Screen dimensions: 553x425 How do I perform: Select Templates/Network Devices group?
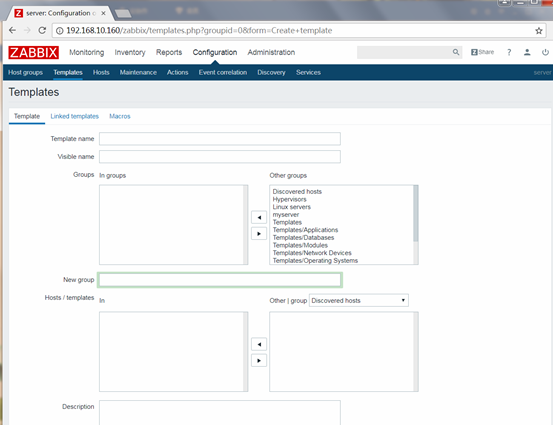click(312, 253)
